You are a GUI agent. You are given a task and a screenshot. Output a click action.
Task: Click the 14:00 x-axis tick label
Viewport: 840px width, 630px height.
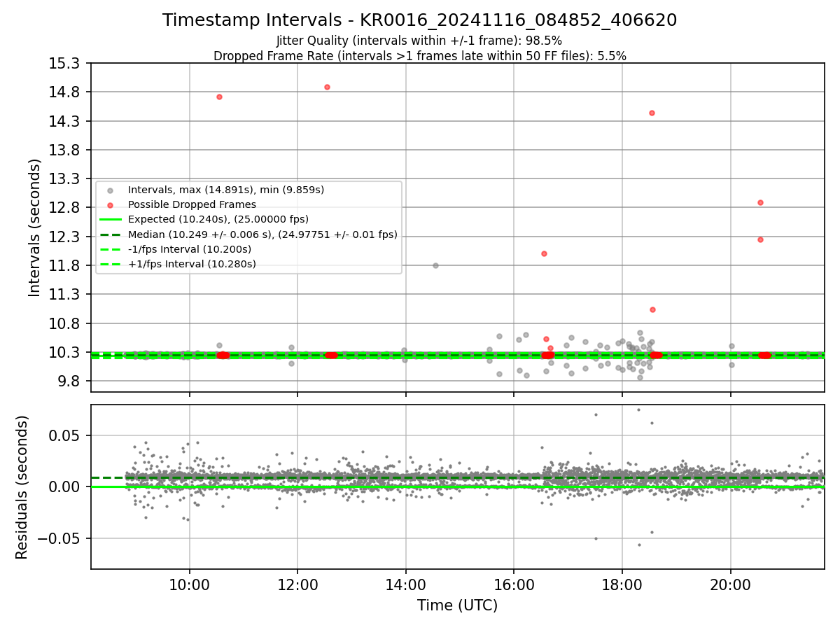(406, 584)
